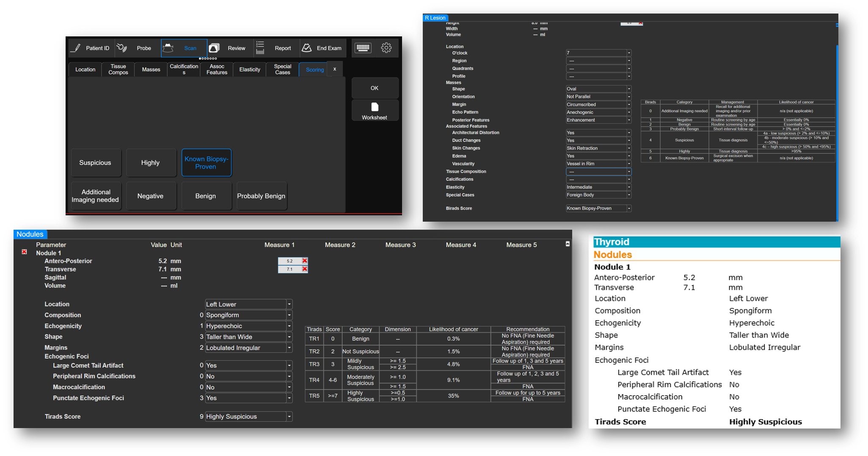
Task: Open the Review images icon
Action: tap(214, 48)
